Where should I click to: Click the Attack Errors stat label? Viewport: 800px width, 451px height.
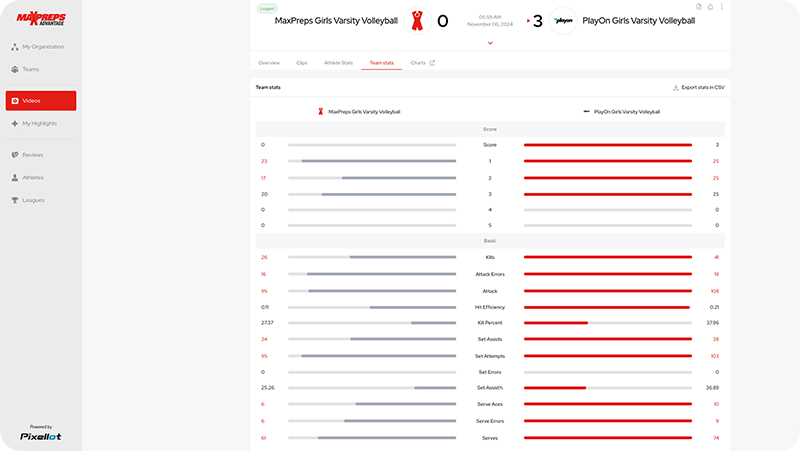490,274
